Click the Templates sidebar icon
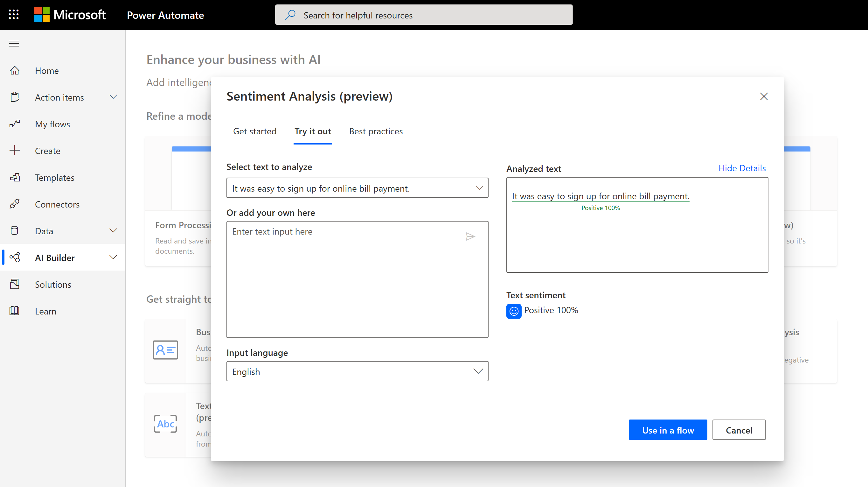 [x=15, y=177]
